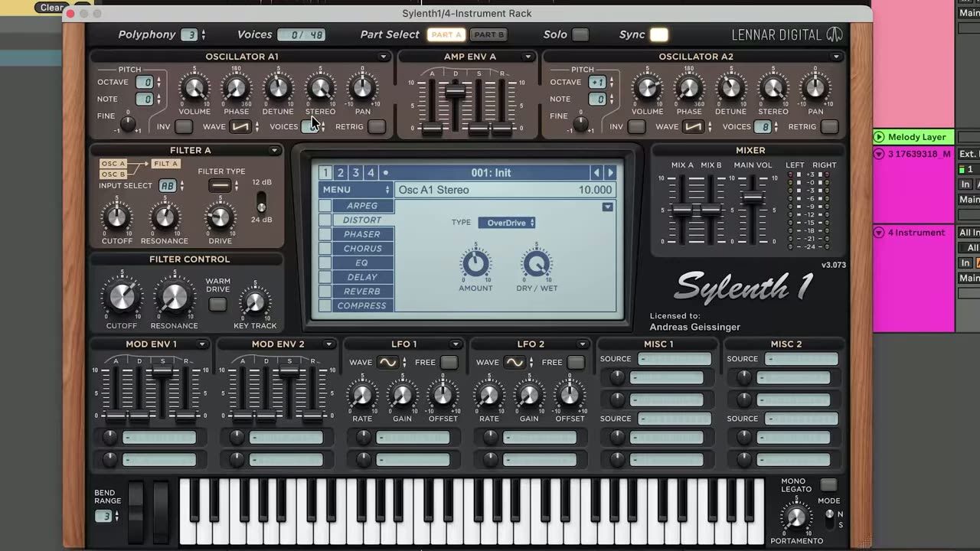Enable the Arpeg effect checkbox
980x551 pixels.
[x=325, y=206]
